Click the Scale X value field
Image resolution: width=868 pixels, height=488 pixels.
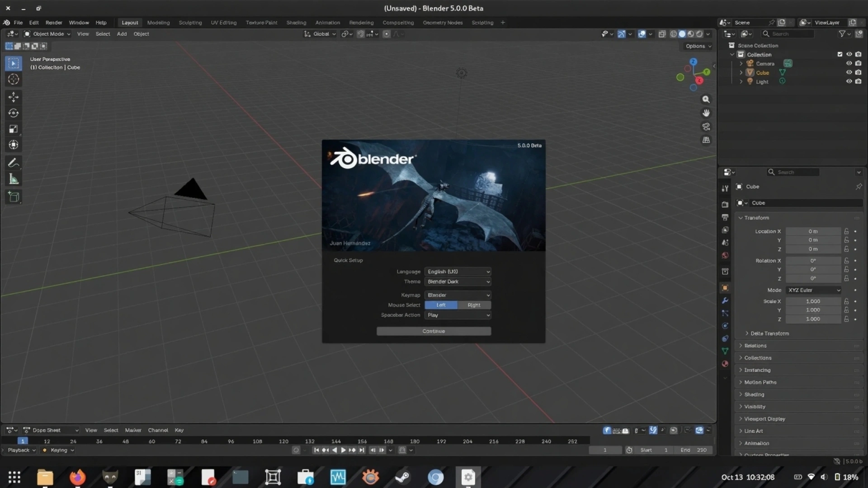pyautogui.click(x=812, y=301)
